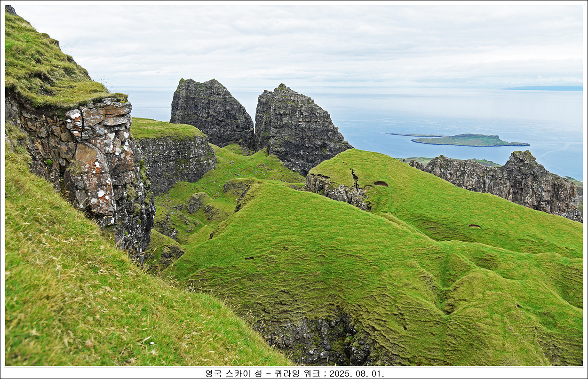Click the upper circular hole on the green hillside

click(x=381, y=184)
